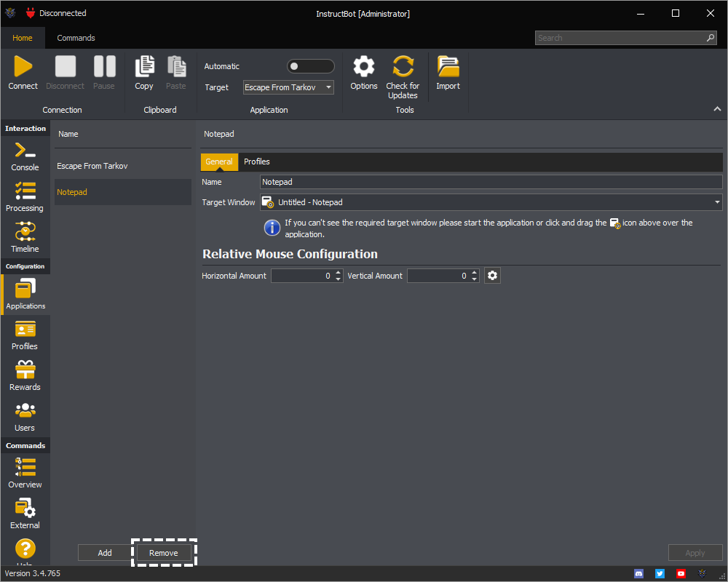
Task: Click the Name field containing Notepad
Action: tap(491, 182)
